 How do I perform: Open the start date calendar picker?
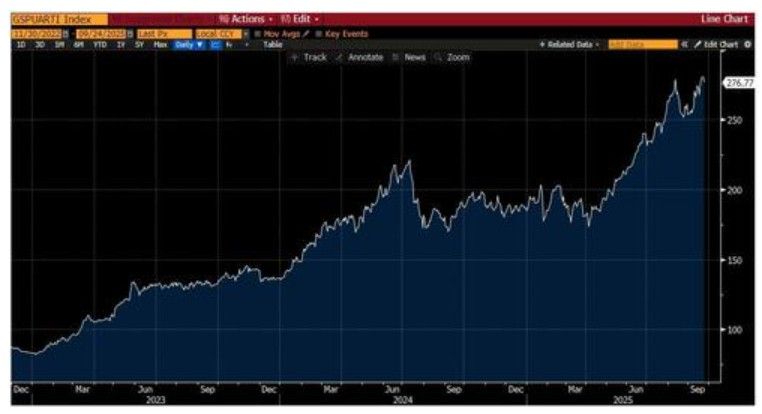66,34
